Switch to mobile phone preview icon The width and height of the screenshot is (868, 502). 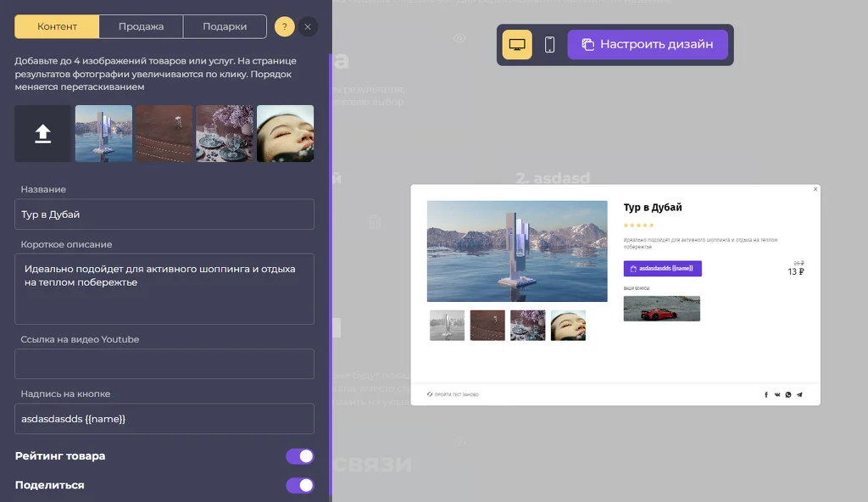click(x=549, y=44)
